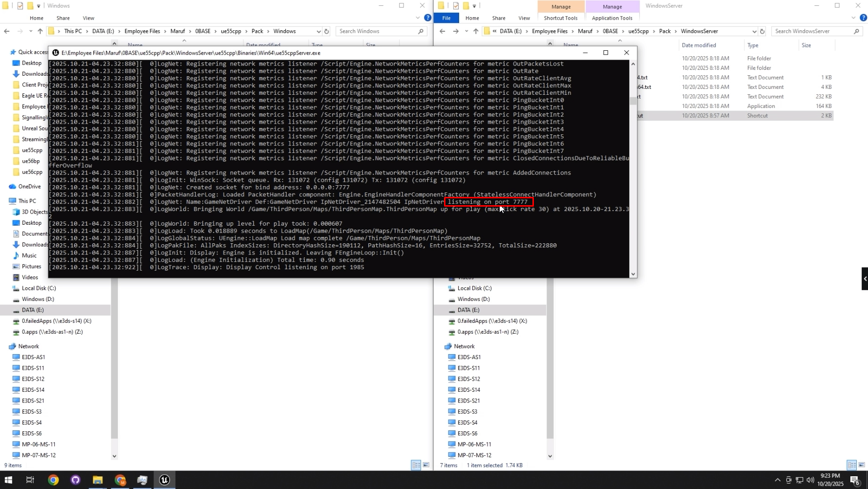Expand the ribbon in the Windows window

(x=418, y=18)
